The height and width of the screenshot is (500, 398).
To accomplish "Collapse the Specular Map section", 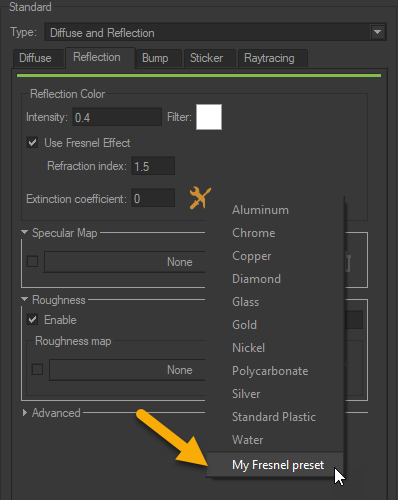I will click(24, 232).
